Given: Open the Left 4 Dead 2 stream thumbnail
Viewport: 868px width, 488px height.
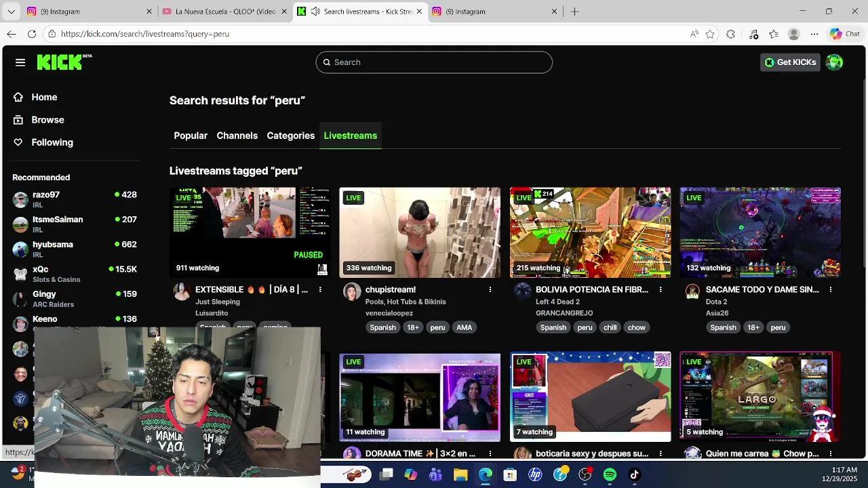Looking at the screenshot, I should pos(590,232).
